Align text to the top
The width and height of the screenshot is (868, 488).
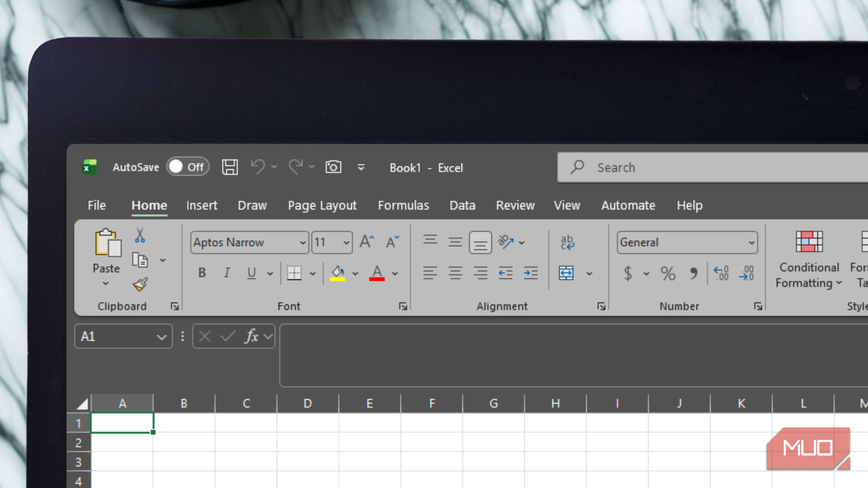pos(430,241)
